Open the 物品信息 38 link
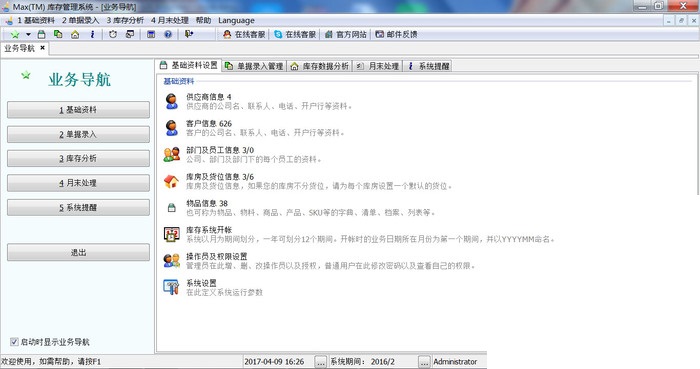 pos(207,203)
